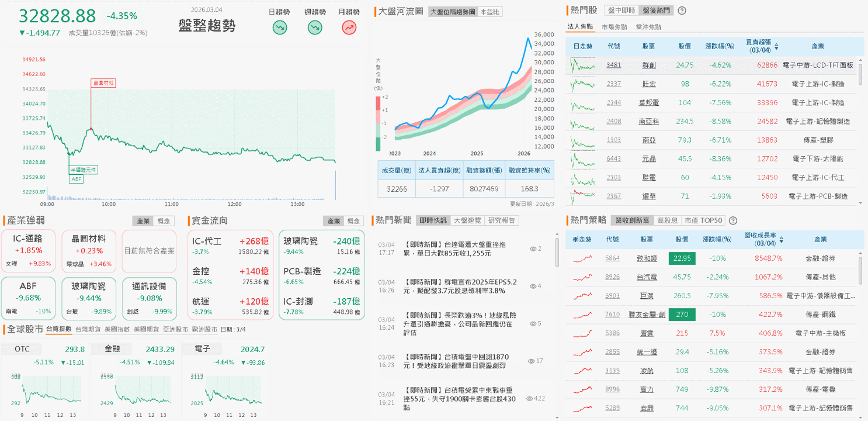This screenshot has height=421, width=868.
Task: Select the 營收創新高 strategy tab
Action: (x=633, y=220)
